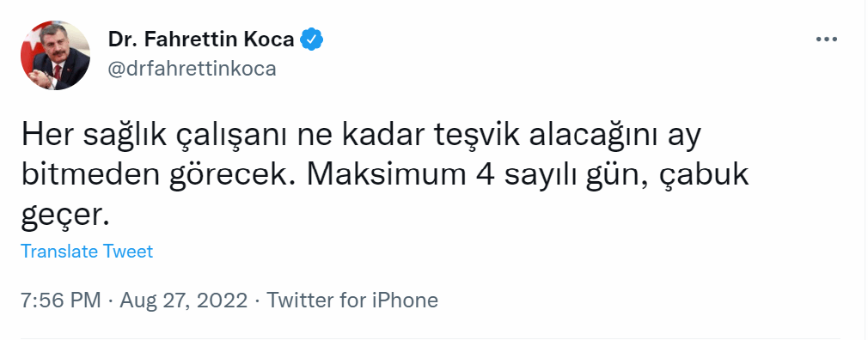Click the Aug 27, 2022 date
This screenshot has height=340, width=868.
click(183, 301)
